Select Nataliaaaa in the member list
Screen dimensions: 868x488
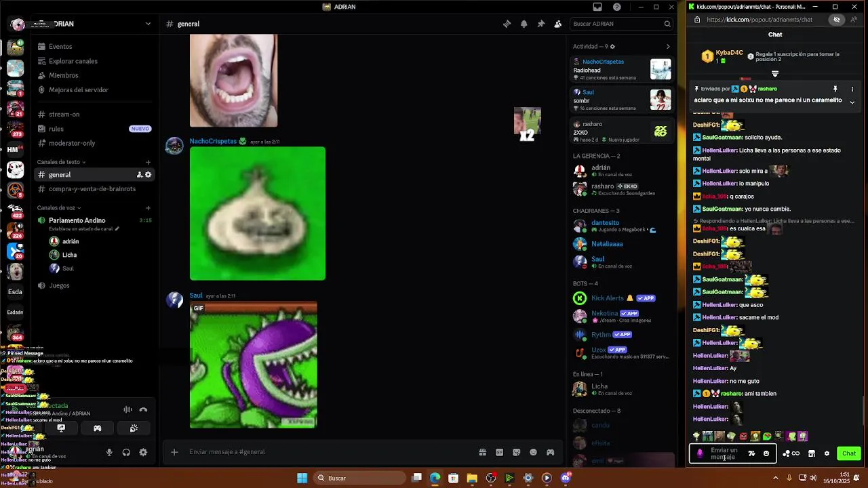pos(623,244)
